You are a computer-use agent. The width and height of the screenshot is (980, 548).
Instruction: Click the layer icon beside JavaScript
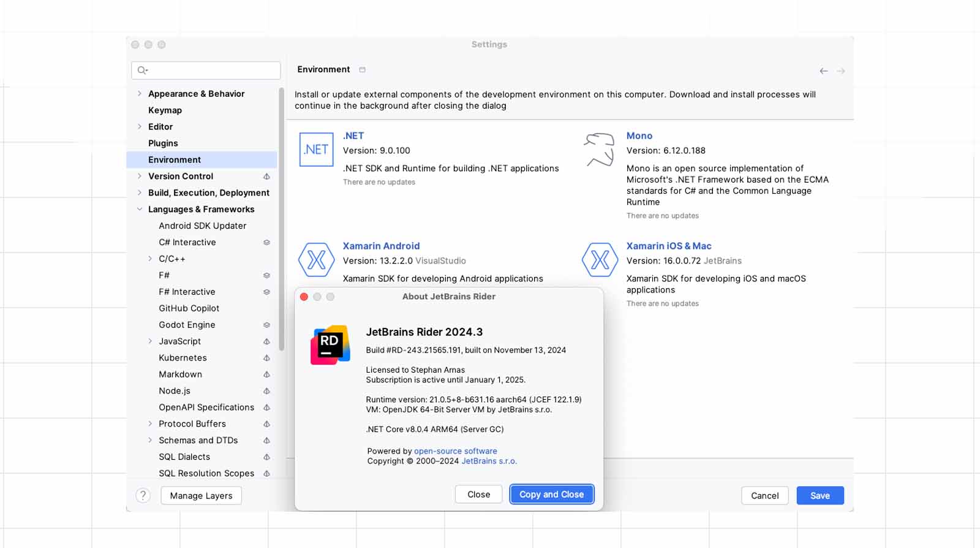click(266, 342)
